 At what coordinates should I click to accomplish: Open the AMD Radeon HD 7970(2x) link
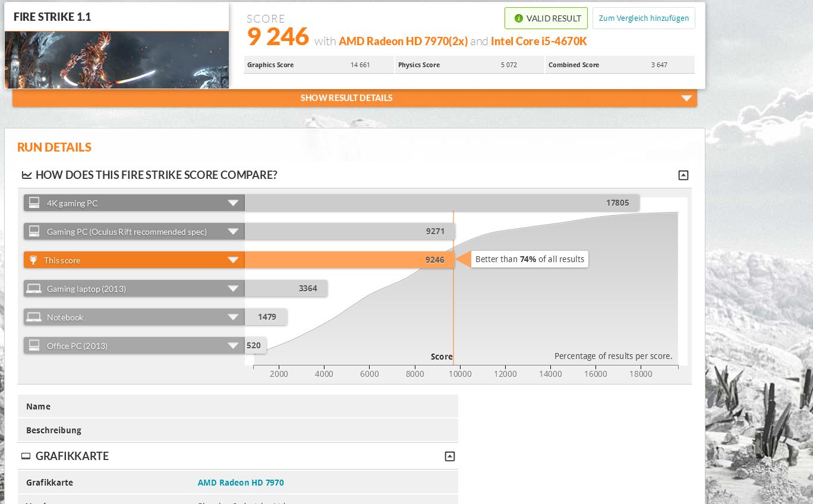[403, 41]
